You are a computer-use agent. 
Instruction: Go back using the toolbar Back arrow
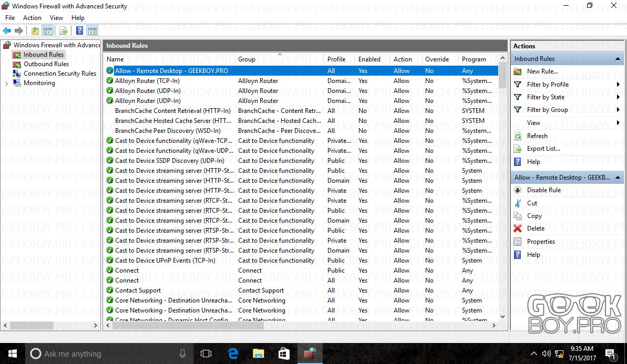(7, 31)
